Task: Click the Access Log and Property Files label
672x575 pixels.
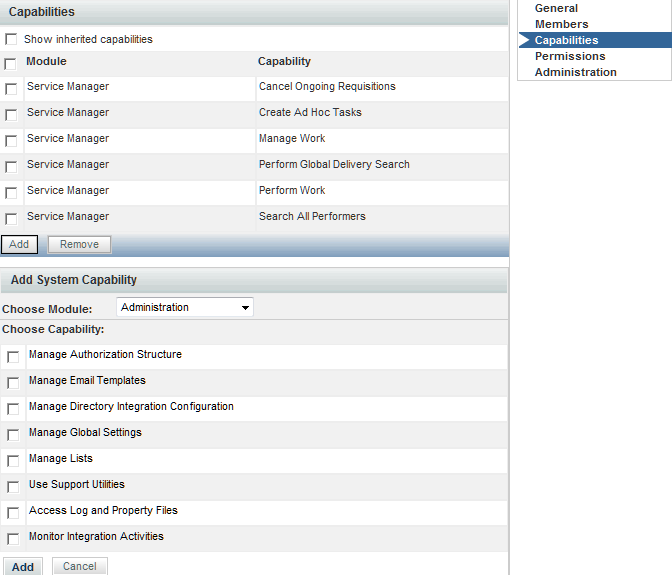Action: click(x=103, y=510)
